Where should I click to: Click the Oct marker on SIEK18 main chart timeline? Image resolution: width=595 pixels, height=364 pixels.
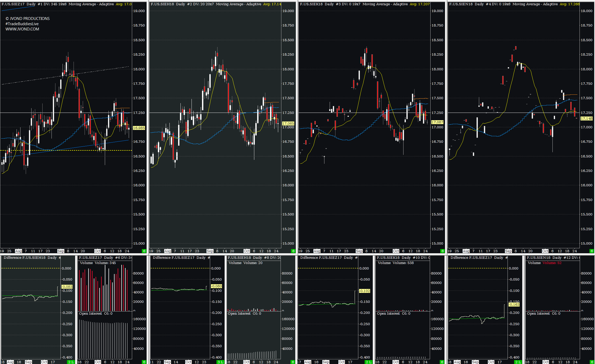(x=396, y=251)
